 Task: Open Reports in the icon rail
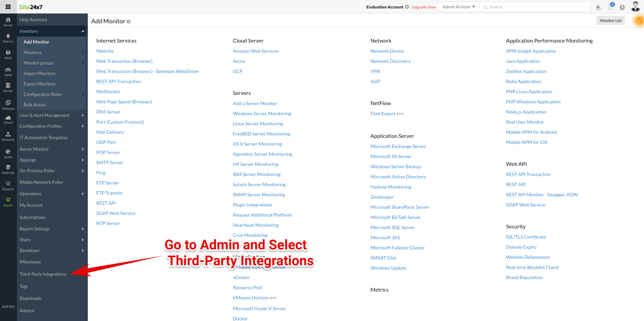tap(8, 186)
